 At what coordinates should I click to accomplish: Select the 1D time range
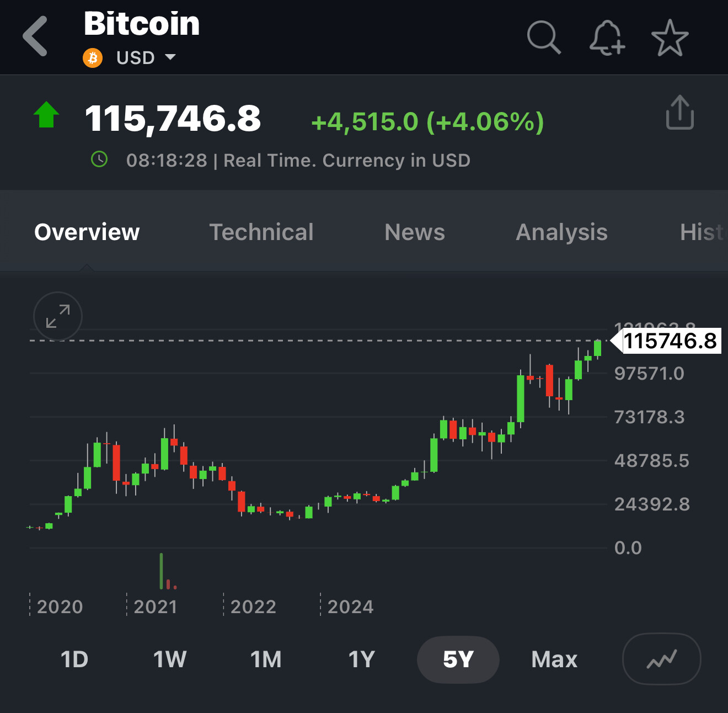coord(74,659)
